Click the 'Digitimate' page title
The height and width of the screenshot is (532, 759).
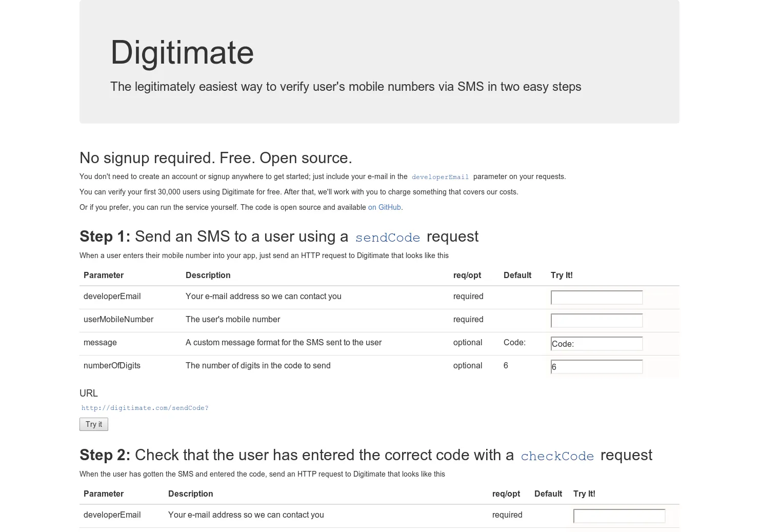[x=182, y=52]
